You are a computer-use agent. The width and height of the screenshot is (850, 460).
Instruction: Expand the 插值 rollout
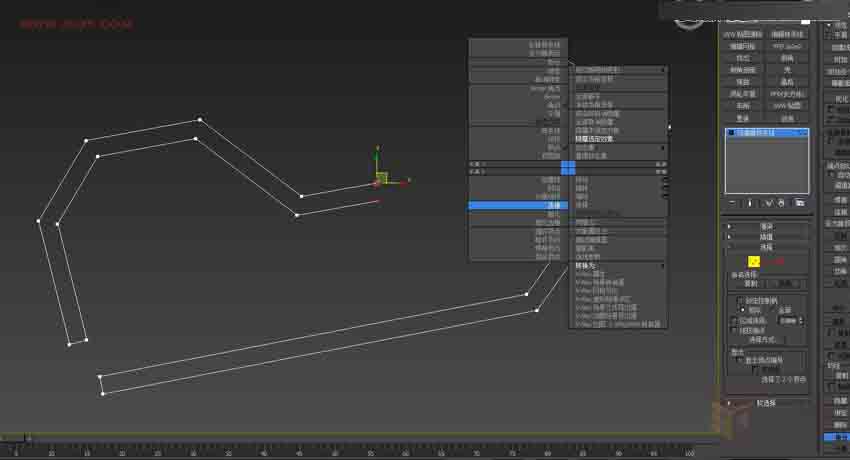[x=766, y=237]
